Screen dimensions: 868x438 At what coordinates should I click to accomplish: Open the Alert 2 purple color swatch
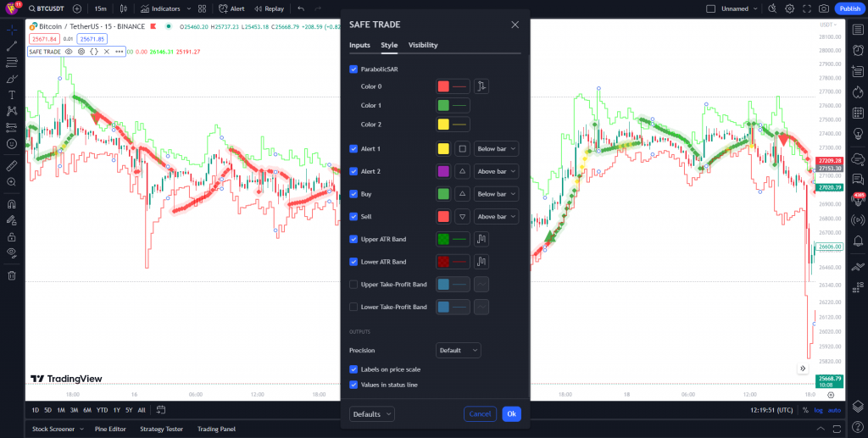tap(443, 171)
